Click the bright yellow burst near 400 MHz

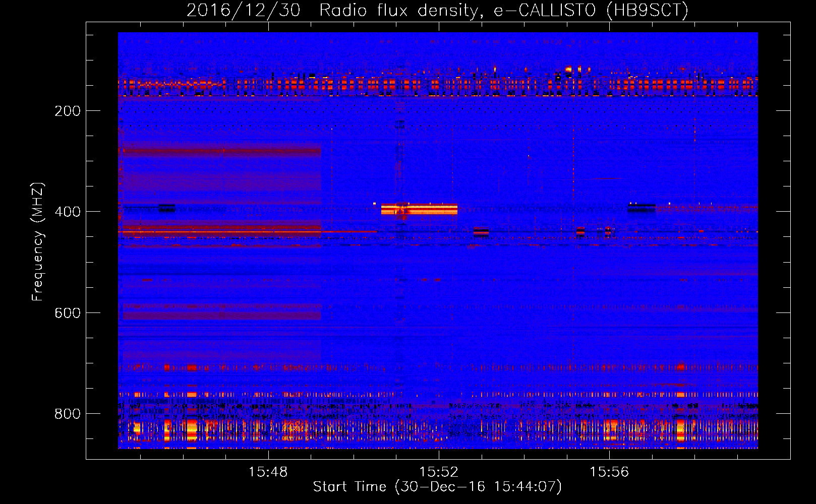[419, 209]
